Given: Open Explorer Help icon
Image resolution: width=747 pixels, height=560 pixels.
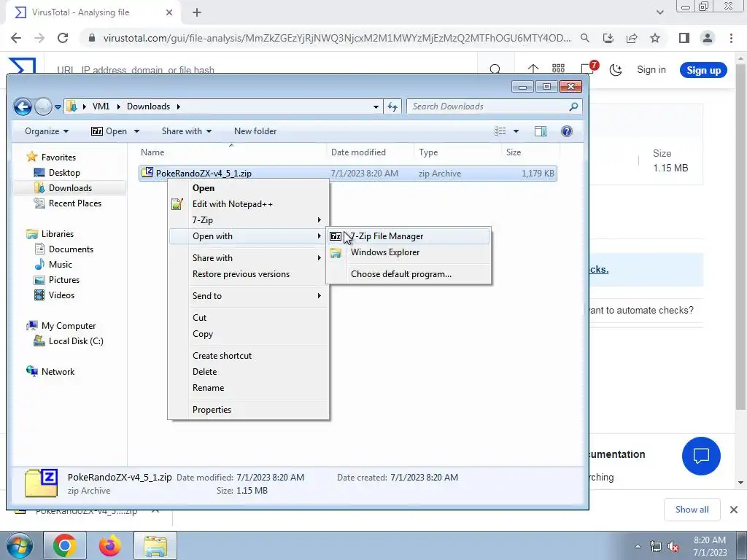Looking at the screenshot, I should pos(566,131).
